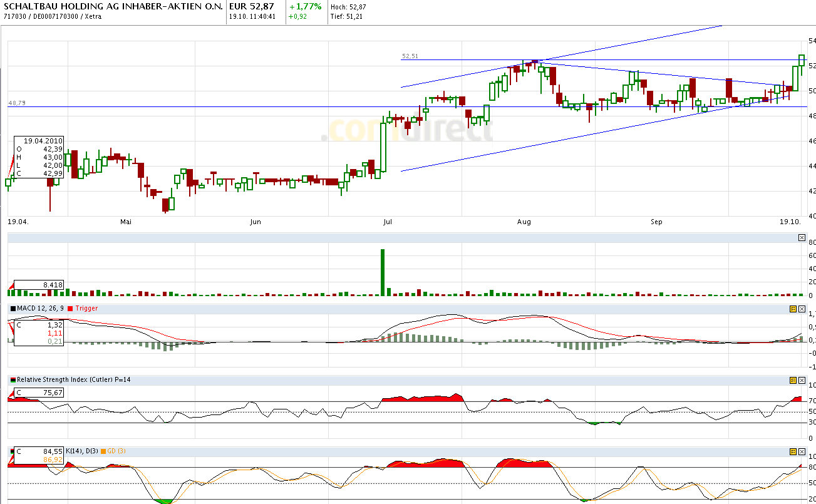
Task: Click the histogram value '0,21'
Action: pos(55,342)
